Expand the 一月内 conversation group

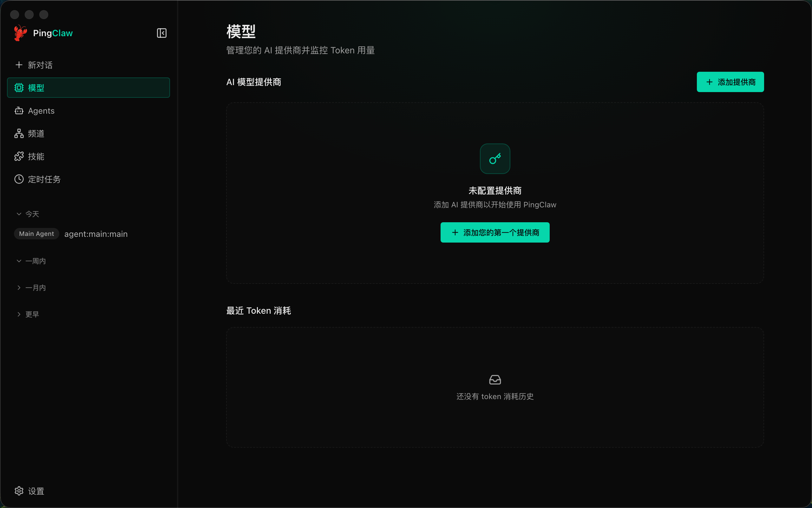point(31,288)
